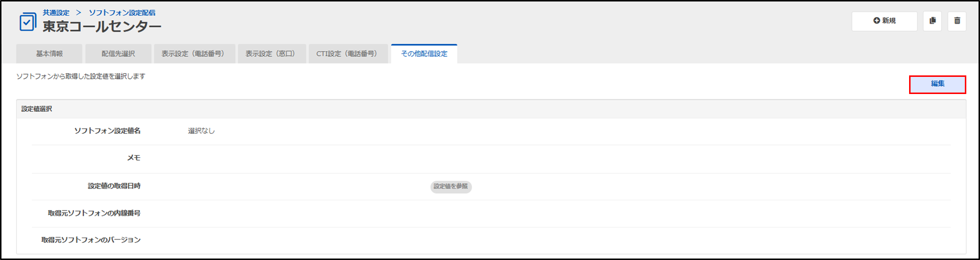980x260 pixels.
Task: Click the trash can delete icon
Action: (957, 21)
